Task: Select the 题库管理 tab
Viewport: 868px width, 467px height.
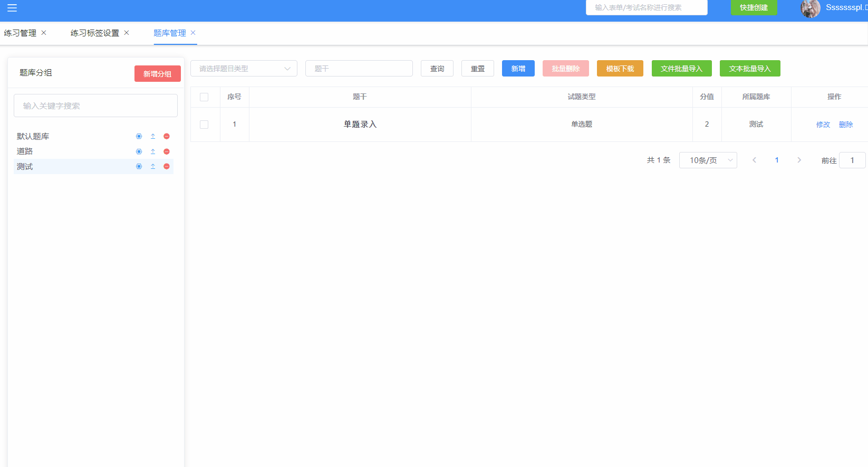Action: (170, 33)
